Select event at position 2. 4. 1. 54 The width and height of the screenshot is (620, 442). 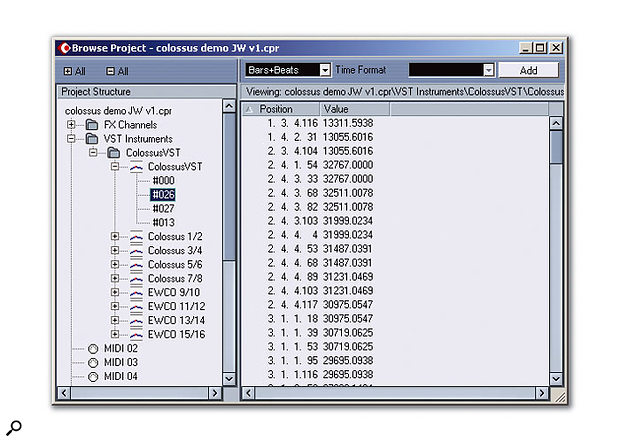pos(293,165)
